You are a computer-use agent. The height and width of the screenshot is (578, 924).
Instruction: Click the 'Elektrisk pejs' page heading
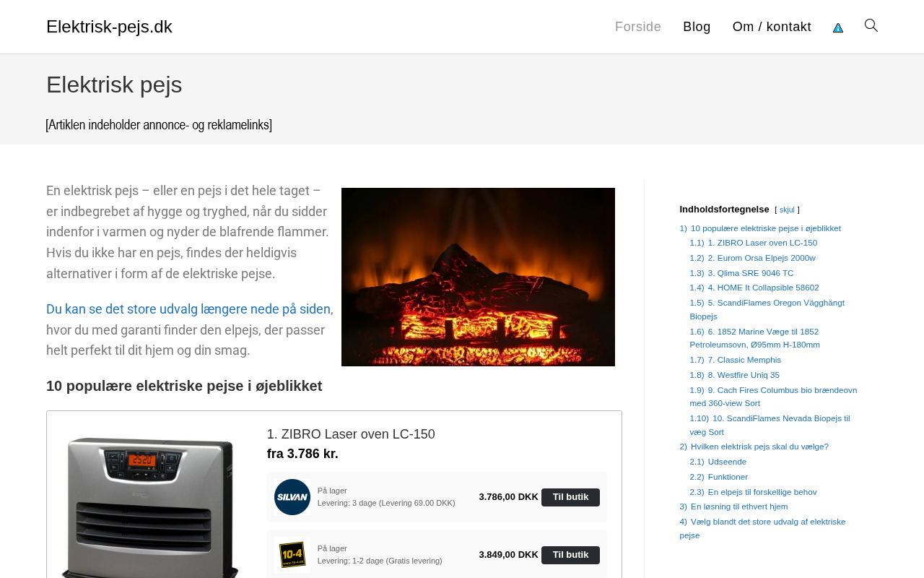click(114, 85)
